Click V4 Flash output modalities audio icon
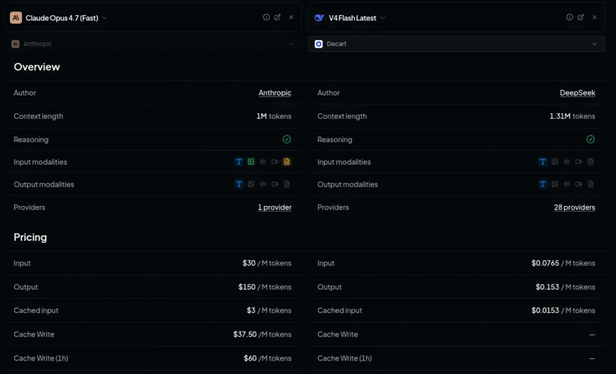The height and width of the screenshot is (374, 616). [566, 184]
